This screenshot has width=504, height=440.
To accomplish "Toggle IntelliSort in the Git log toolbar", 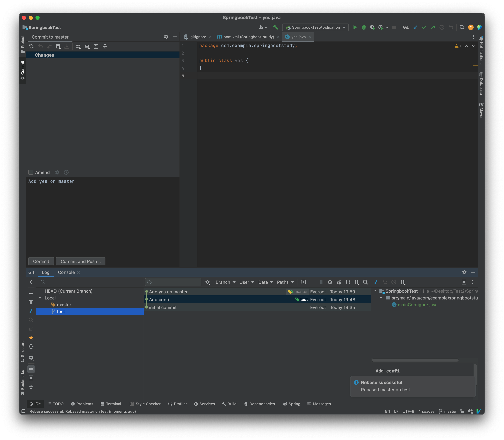I will tap(348, 282).
